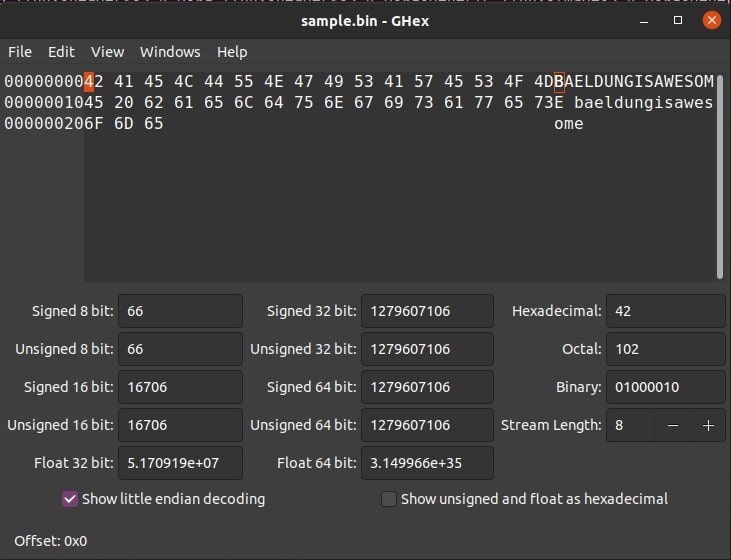Viewport: 731px width, 560px height.
Task: Increase stream length with plus button
Action: pyautogui.click(x=708, y=425)
